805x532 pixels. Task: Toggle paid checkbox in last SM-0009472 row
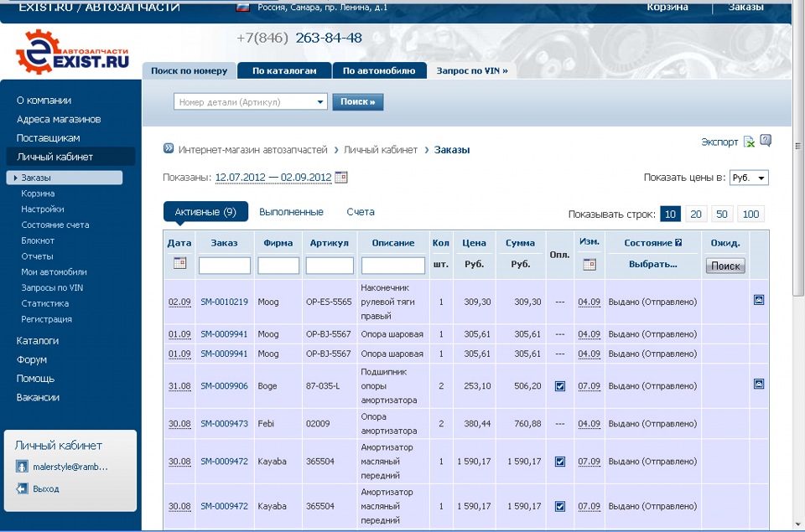[560, 506]
